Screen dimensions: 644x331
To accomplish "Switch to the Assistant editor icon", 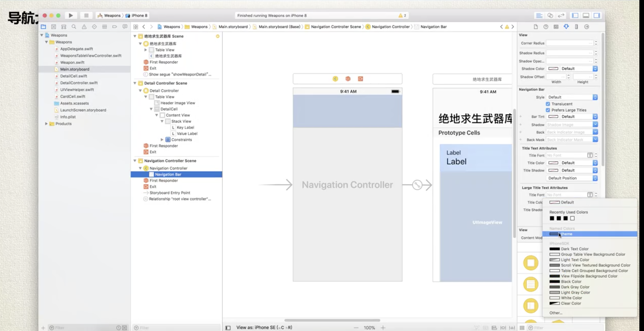I will click(x=550, y=15).
